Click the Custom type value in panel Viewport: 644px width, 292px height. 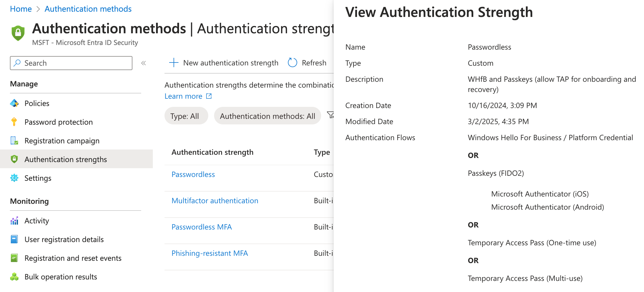click(480, 63)
